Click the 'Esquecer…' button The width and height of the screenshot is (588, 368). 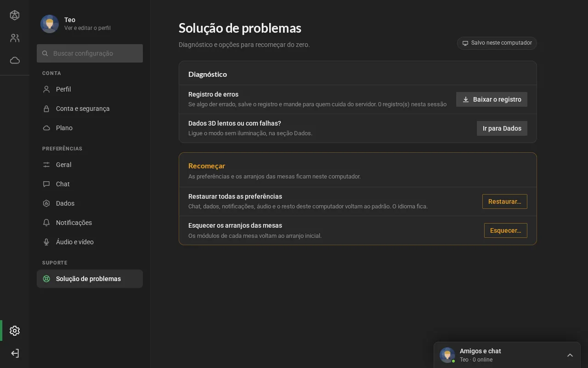point(506,230)
